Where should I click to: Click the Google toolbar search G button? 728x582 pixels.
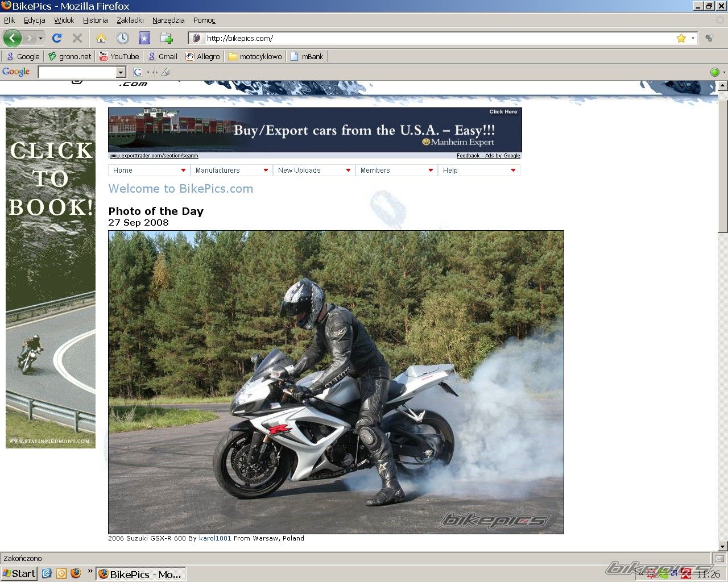137,72
